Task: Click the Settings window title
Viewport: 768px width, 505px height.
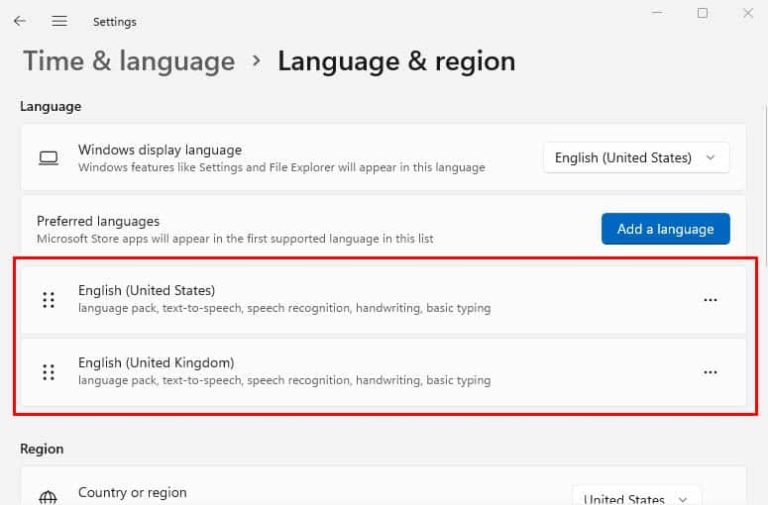Action: tap(114, 21)
